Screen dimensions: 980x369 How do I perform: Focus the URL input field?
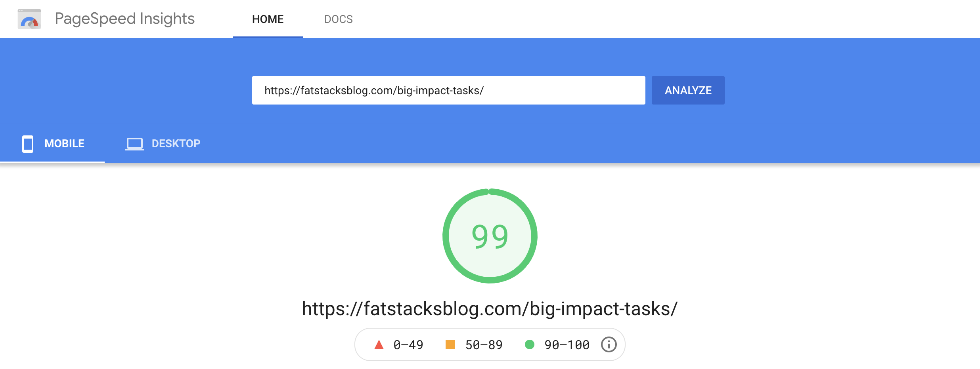[x=448, y=90]
